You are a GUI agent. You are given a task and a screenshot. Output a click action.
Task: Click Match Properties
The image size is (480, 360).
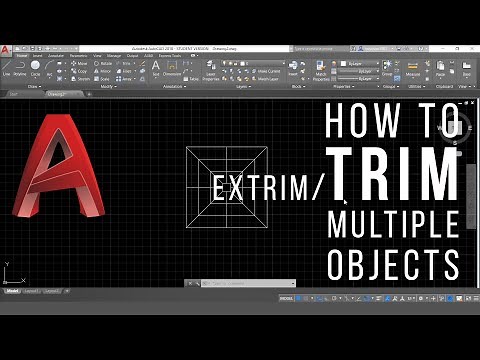(321, 71)
